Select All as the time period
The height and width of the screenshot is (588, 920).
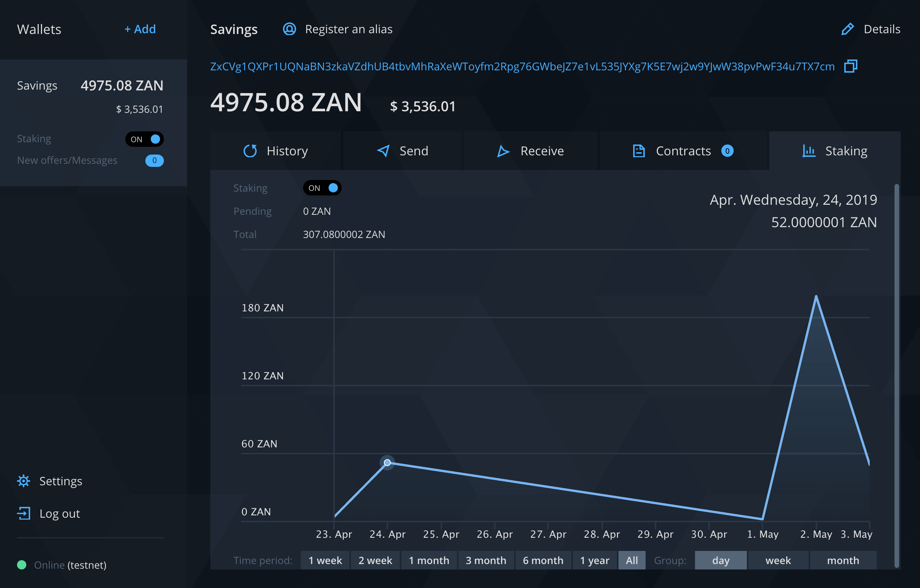pyautogui.click(x=632, y=560)
